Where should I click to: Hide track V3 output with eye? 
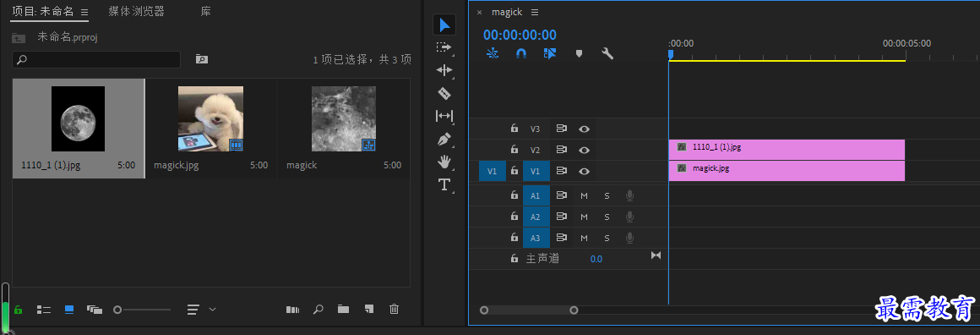tap(585, 129)
